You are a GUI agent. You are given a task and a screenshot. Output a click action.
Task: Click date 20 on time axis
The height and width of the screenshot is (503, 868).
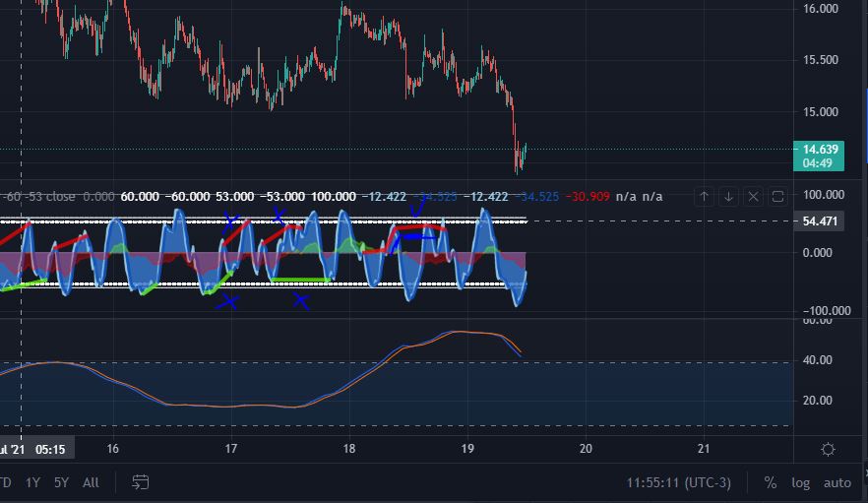[586, 449]
